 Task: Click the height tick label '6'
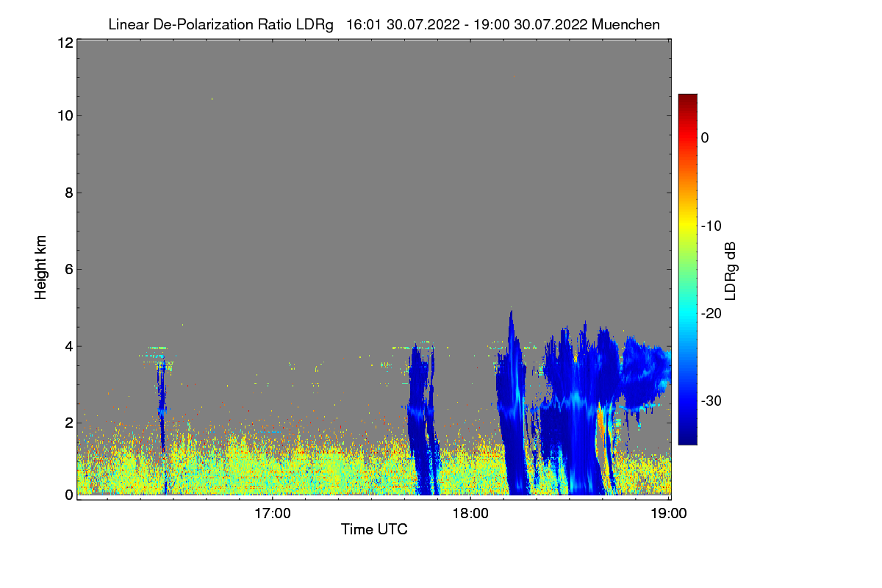pos(68,269)
